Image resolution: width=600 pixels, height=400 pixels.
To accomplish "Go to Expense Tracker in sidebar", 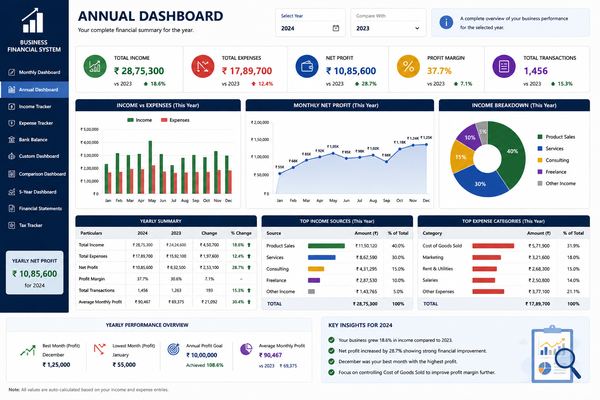I will (x=34, y=123).
